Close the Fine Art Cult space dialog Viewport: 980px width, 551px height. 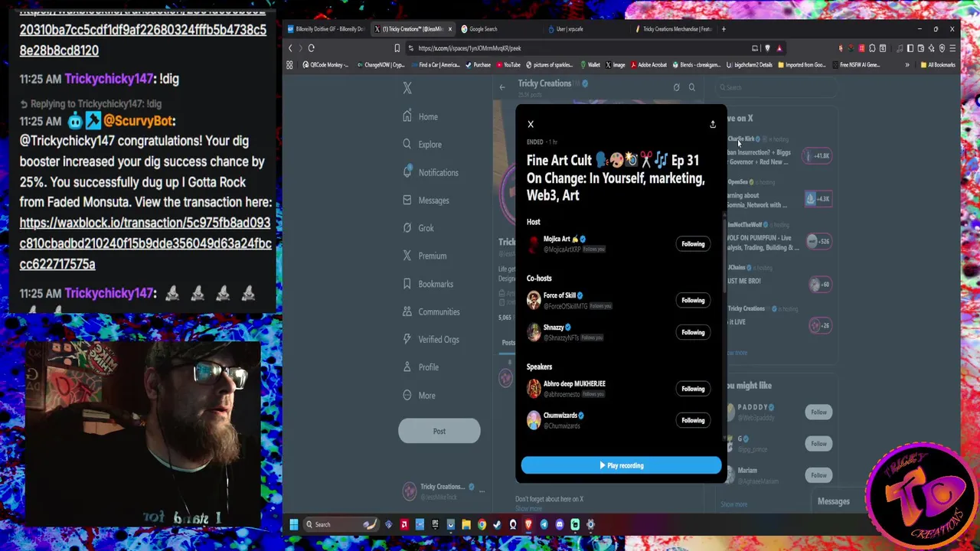[531, 124]
